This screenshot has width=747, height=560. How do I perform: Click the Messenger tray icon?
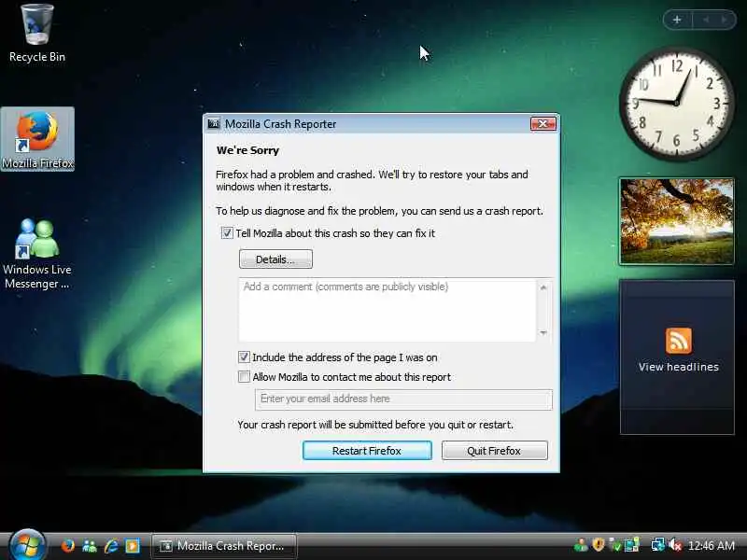581,545
